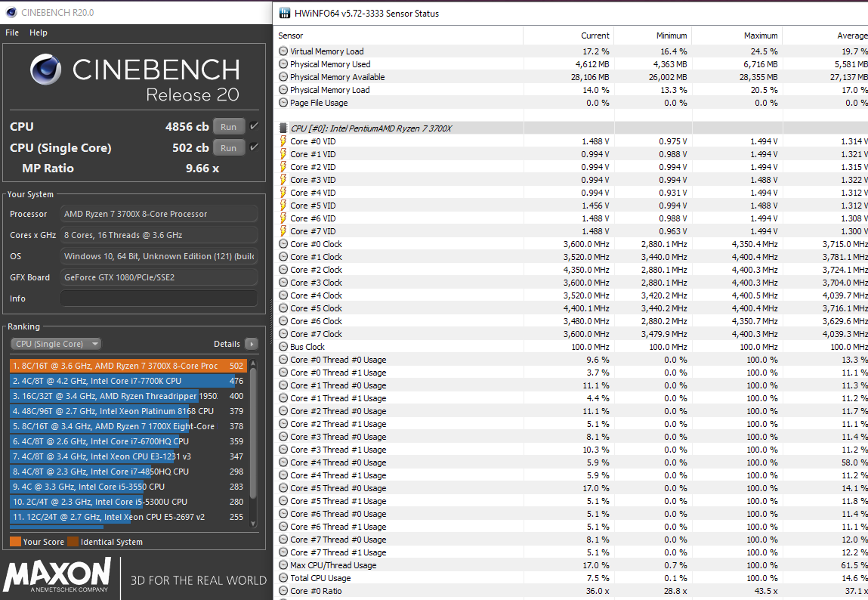Select the AMD Ryzen Threadripper ranking entry
Image resolution: width=868 pixels, height=600 pixels.
[x=128, y=396]
